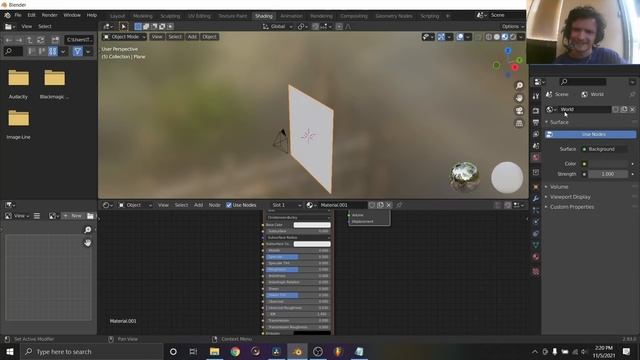Go back in file browser
The width and height of the screenshot is (640, 360).
tap(9, 40)
